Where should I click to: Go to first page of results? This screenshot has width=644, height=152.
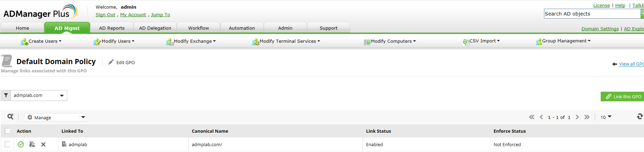(532, 117)
